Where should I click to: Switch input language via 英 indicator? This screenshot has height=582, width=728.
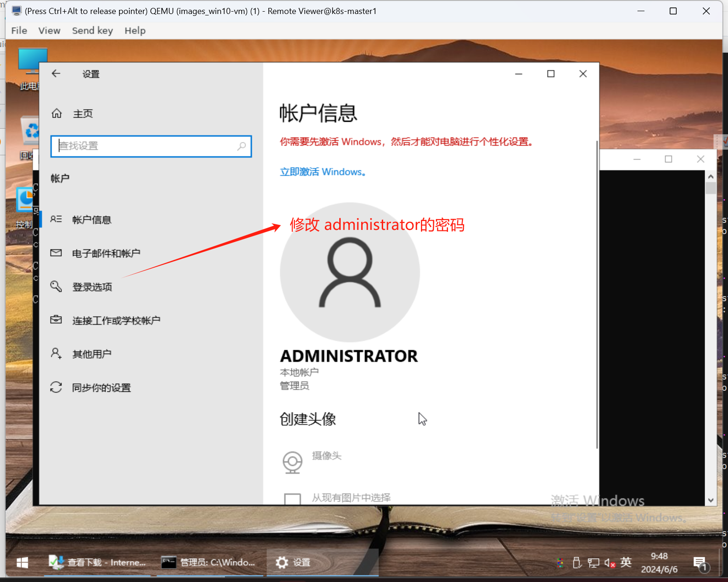point(626,562)
